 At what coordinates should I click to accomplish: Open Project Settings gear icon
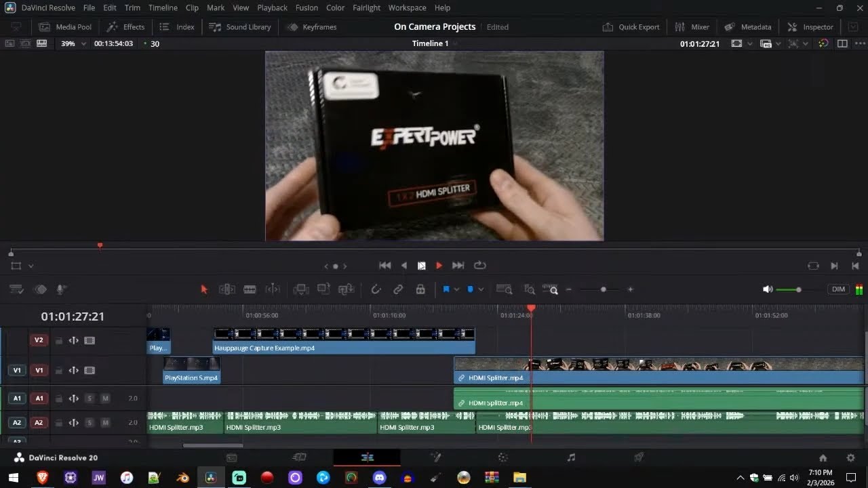point(850,457)
